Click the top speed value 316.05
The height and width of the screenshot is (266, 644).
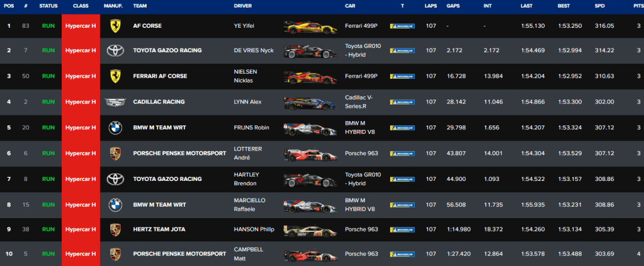tap(604, 26)
